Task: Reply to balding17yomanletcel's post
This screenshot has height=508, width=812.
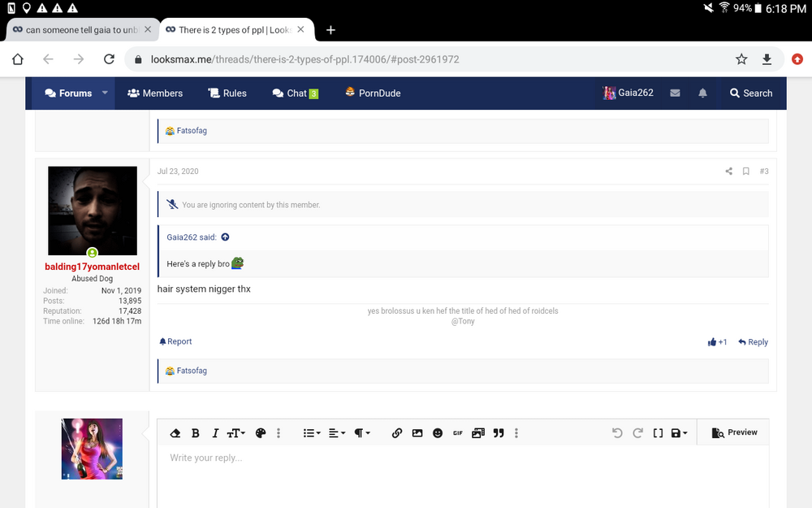Action: tap(753, 342)
